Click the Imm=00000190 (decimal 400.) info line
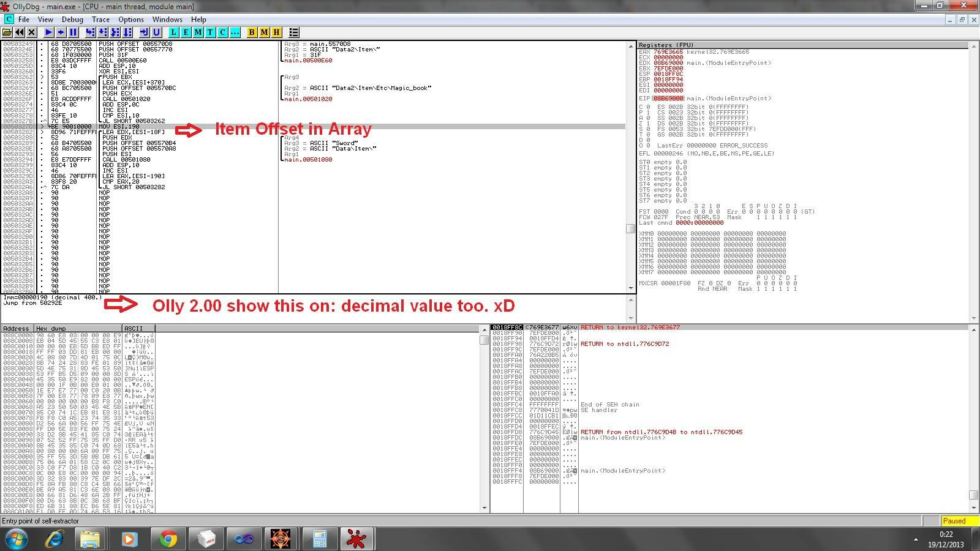The width and height of the screenshot is (980, 551). (x=53, y=298)
